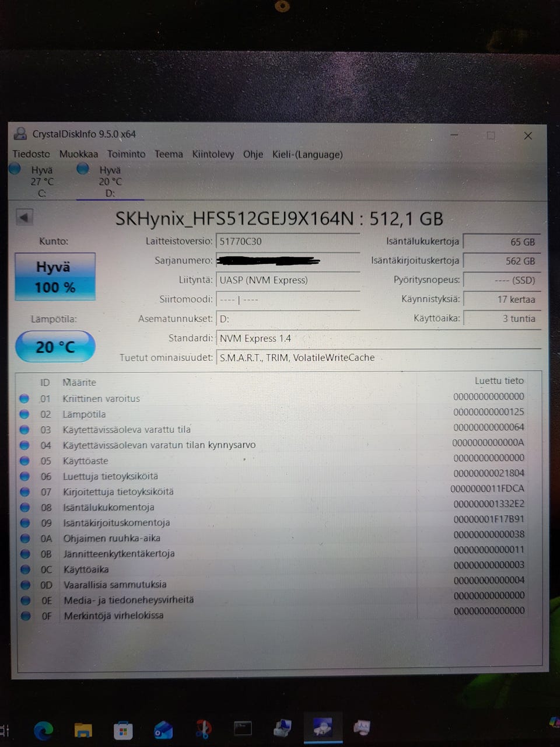
Task: Open Microsoft Edge from taskbar
Action: tap(44, 729)
